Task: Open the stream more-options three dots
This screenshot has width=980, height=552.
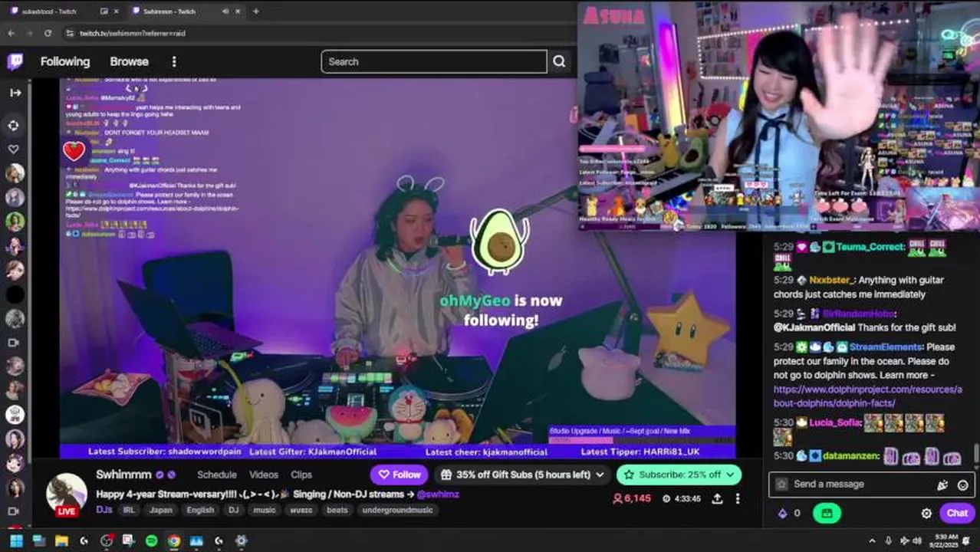Action: 738,498
